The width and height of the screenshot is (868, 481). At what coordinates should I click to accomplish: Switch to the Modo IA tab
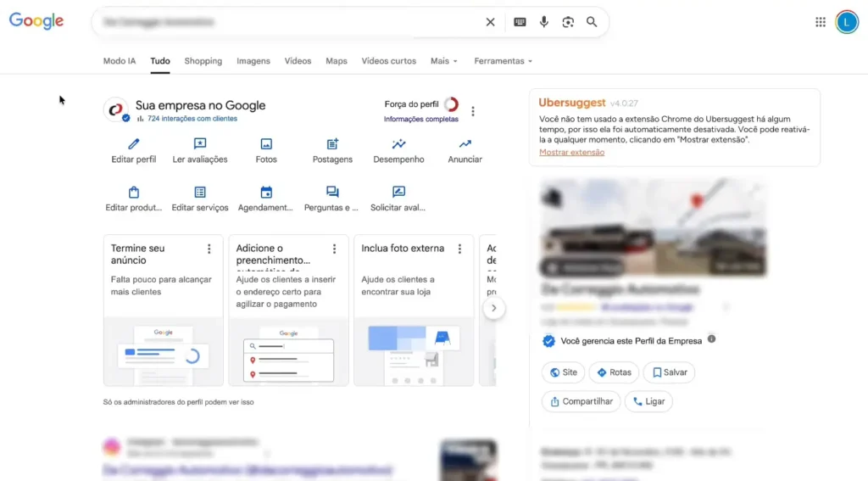click(x=120, y=61)
